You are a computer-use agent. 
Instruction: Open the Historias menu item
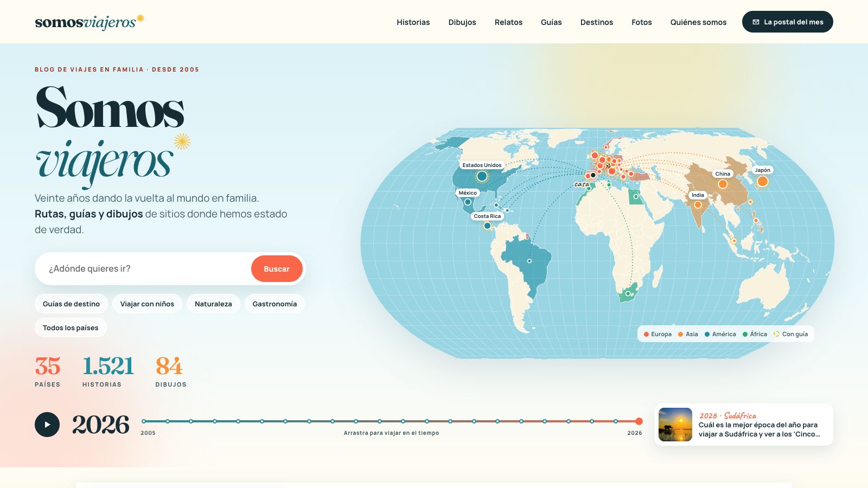pyautogui.click(x=413, y=22)
